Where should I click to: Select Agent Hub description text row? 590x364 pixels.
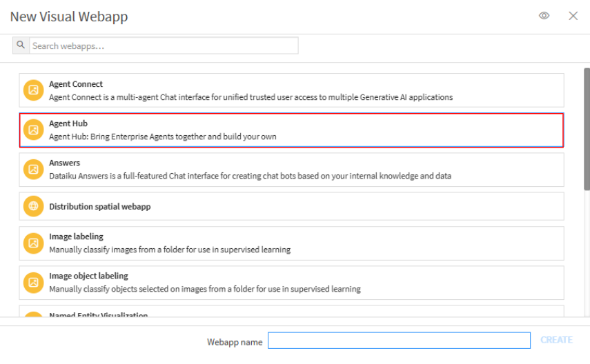163,136
